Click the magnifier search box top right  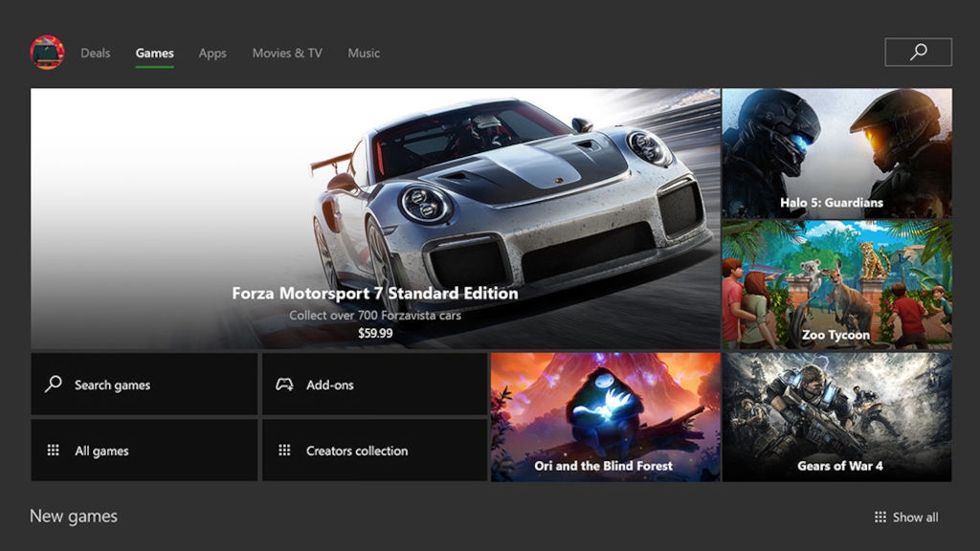coord(918,52)
